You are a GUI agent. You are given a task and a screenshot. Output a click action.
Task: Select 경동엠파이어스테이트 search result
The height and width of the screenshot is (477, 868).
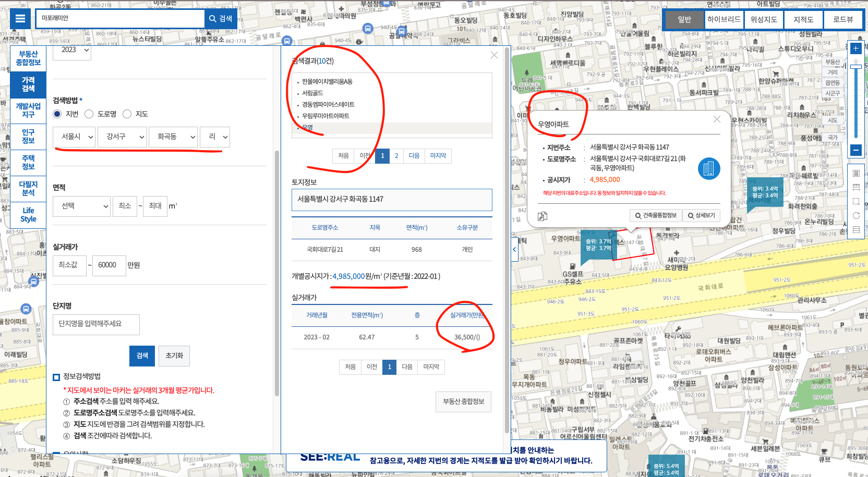(328, 105)
